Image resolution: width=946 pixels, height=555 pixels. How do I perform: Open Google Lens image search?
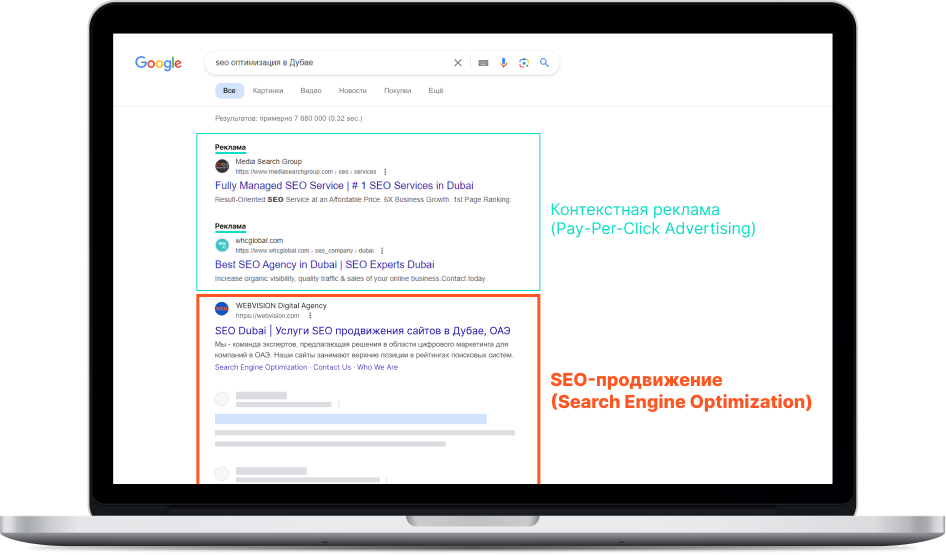click(523, 63)
